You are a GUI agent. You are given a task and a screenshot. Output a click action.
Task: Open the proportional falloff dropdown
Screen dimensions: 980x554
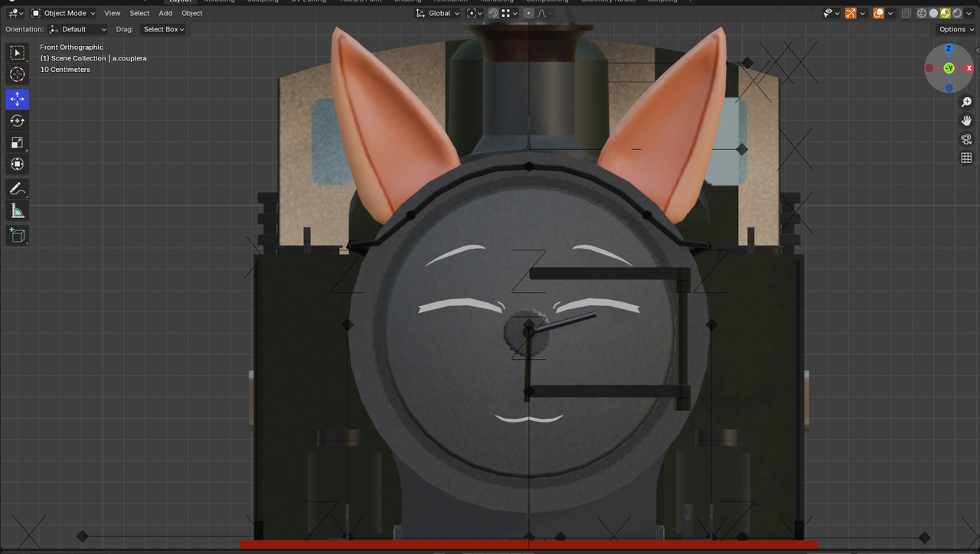tap(544, 13)
